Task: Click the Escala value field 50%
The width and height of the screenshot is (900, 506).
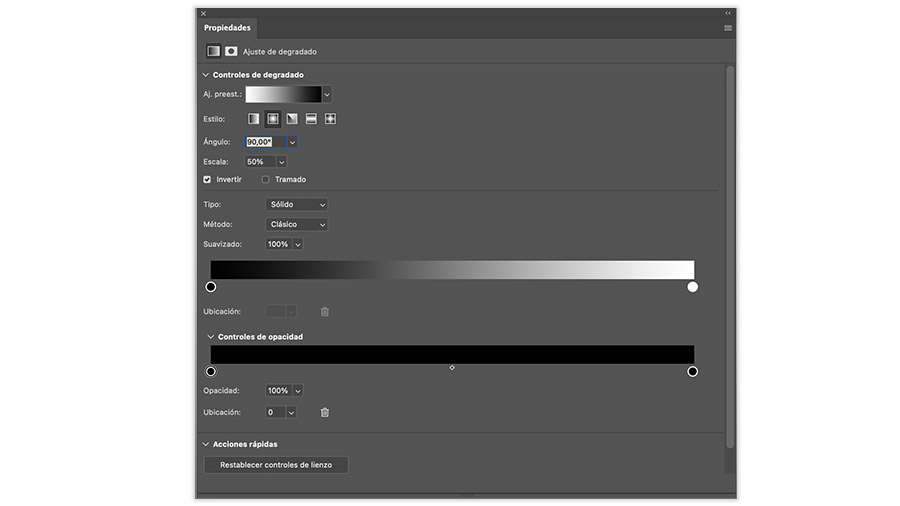Action: click(x=261, y=162)
